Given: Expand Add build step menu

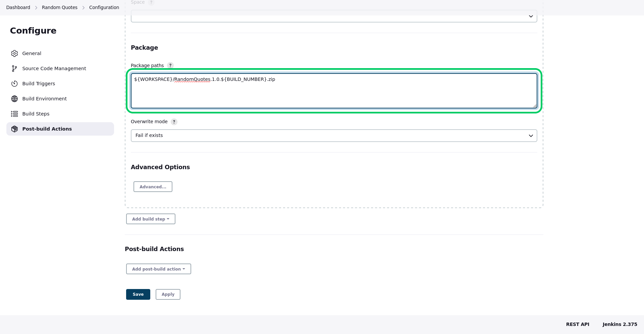Looking at the screenshot, I should (x=151, y=219).
